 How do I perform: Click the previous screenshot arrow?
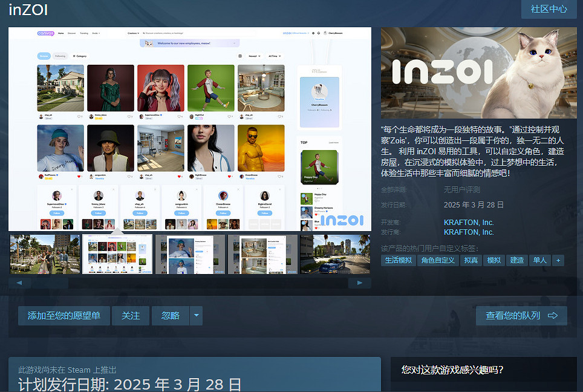pyautogui.click(x=19, y=282)
